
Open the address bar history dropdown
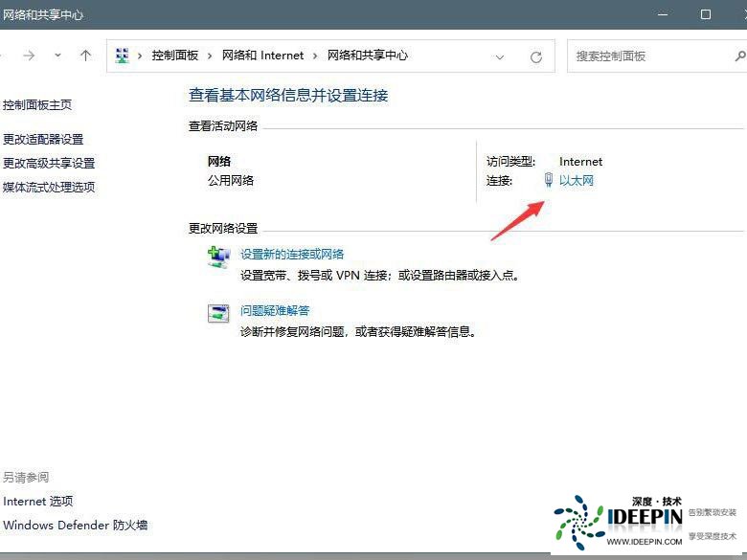point(500,57)
